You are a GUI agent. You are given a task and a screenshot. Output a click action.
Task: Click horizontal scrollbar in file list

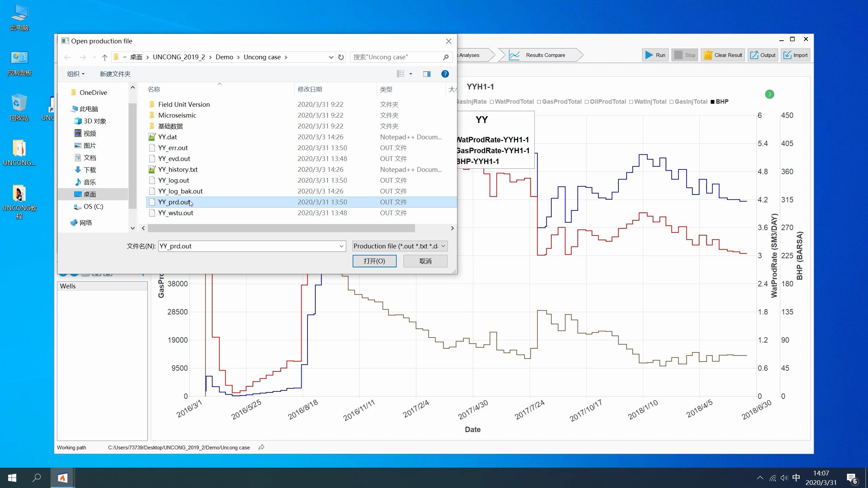click(281, 228)
